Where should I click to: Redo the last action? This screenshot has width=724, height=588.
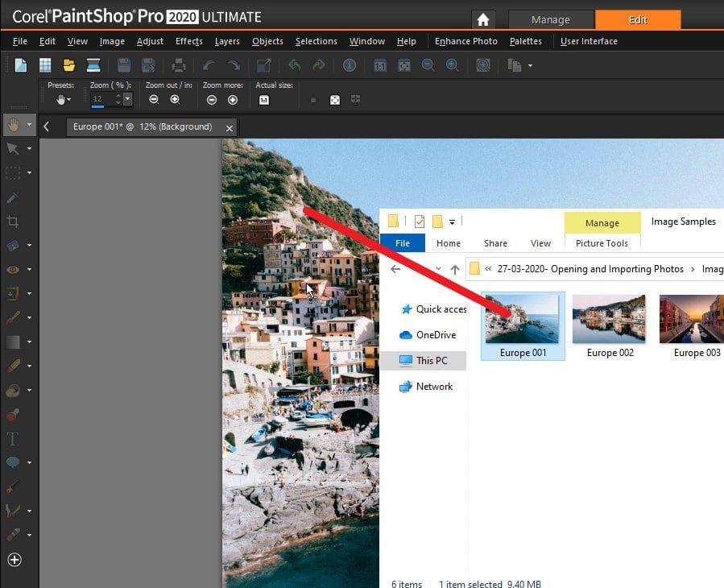[x=232, y=64]
